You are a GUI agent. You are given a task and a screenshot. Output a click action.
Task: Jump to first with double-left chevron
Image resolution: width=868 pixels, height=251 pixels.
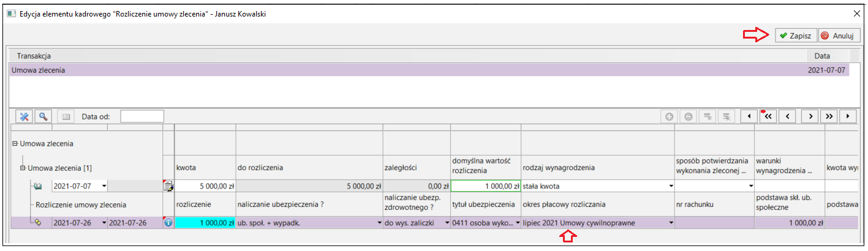(x=768, y=116)
